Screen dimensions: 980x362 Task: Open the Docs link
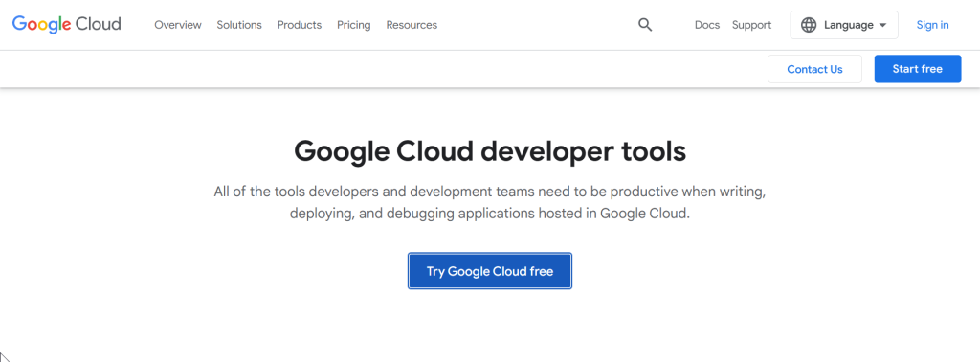(x=707, y=25)
